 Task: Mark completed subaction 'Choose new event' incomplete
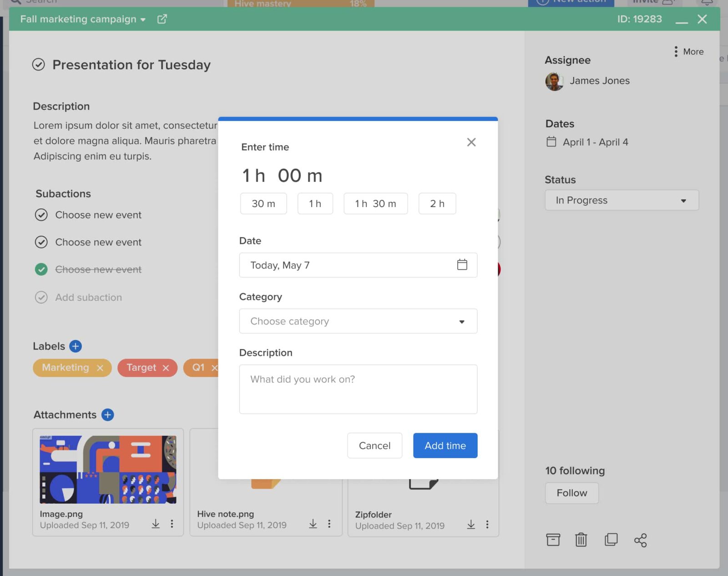[x=41, y=269]
